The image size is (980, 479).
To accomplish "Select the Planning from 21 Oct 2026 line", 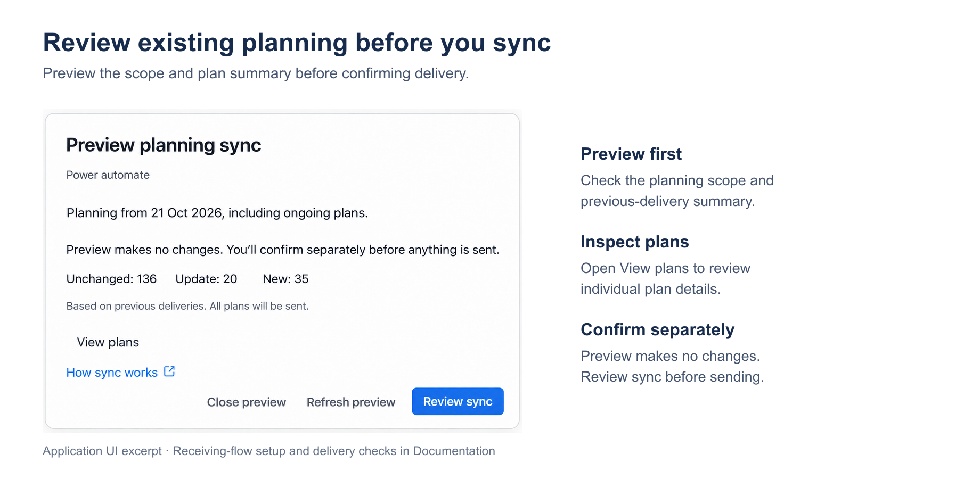I will point(217,213).
